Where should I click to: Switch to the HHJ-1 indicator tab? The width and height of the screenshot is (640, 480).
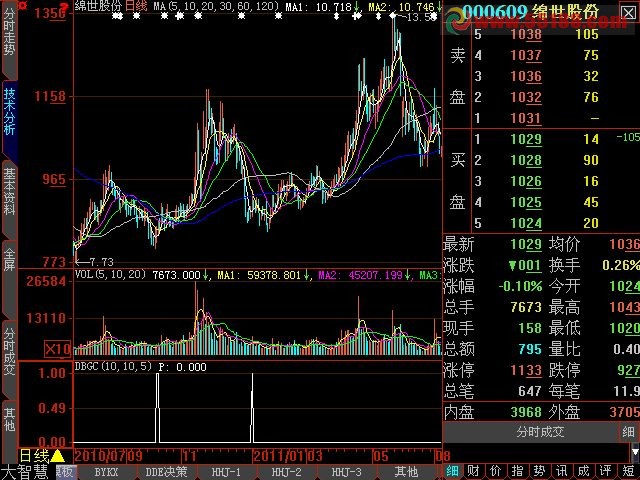tap(226, 472)
